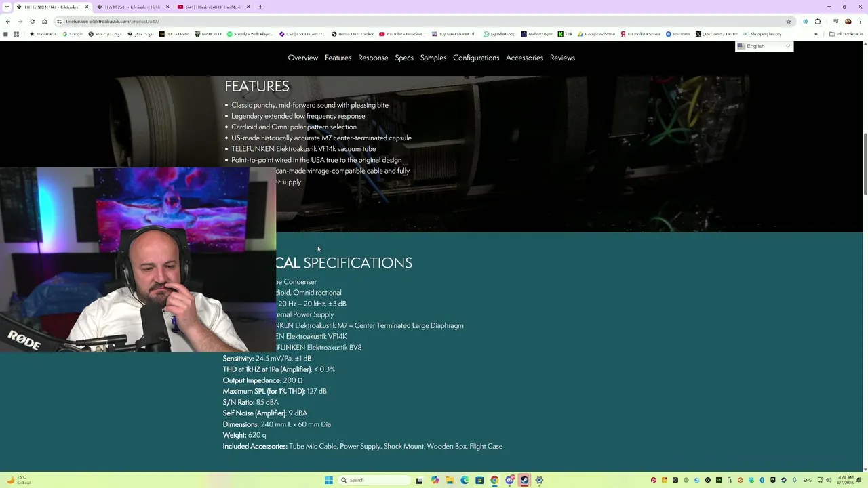Open the All Bookmarks folder

(846, 34)
